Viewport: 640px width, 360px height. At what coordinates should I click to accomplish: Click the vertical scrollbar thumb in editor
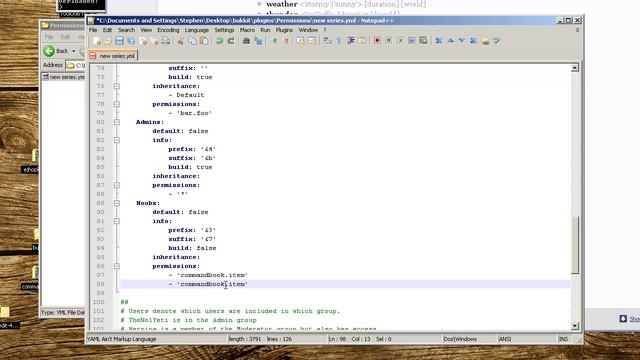tap(575, 245)
